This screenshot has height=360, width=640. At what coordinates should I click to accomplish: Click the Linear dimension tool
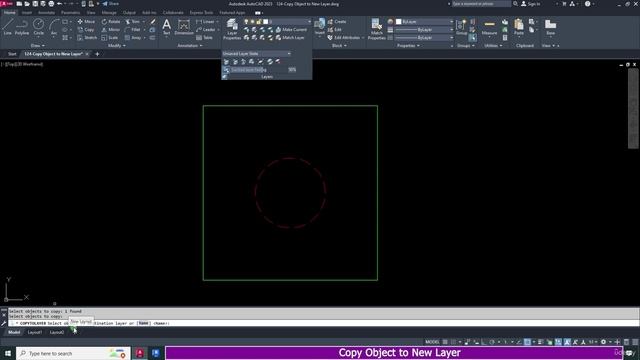coord(205,22)
